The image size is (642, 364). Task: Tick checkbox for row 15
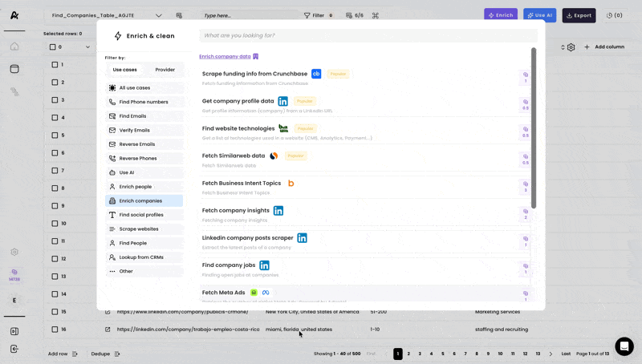pyautogui.click(x=55, y=312)
